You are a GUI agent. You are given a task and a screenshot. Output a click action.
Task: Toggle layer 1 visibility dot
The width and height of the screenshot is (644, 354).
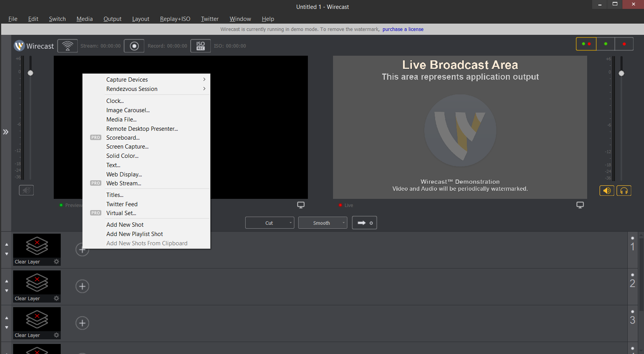[632, 238]
